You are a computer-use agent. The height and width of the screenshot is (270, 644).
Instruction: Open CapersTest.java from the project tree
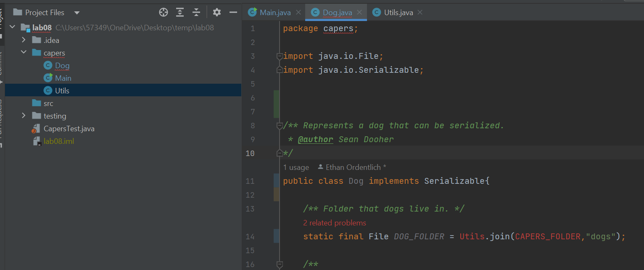69,129
